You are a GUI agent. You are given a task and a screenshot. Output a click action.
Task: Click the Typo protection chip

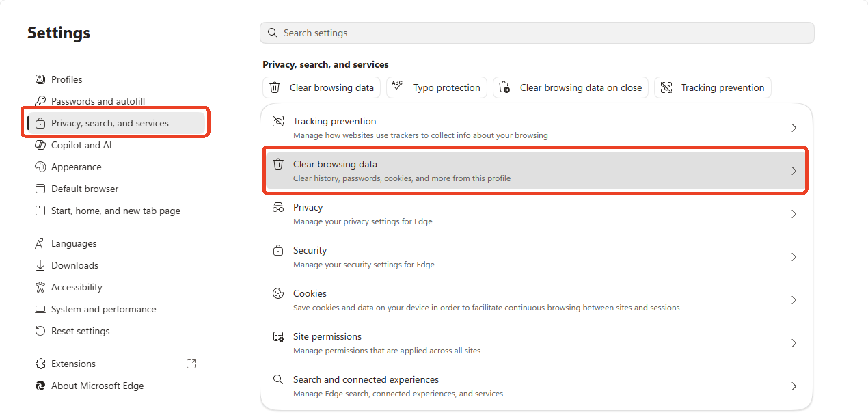pyautogui.click(x=437, y=87)
